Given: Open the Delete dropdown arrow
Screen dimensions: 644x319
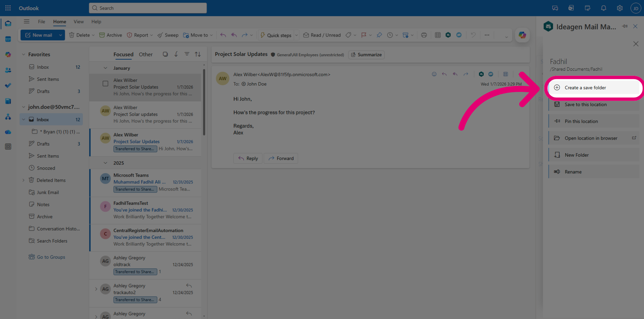Looking at the screenshot, I should coord(93,35).
